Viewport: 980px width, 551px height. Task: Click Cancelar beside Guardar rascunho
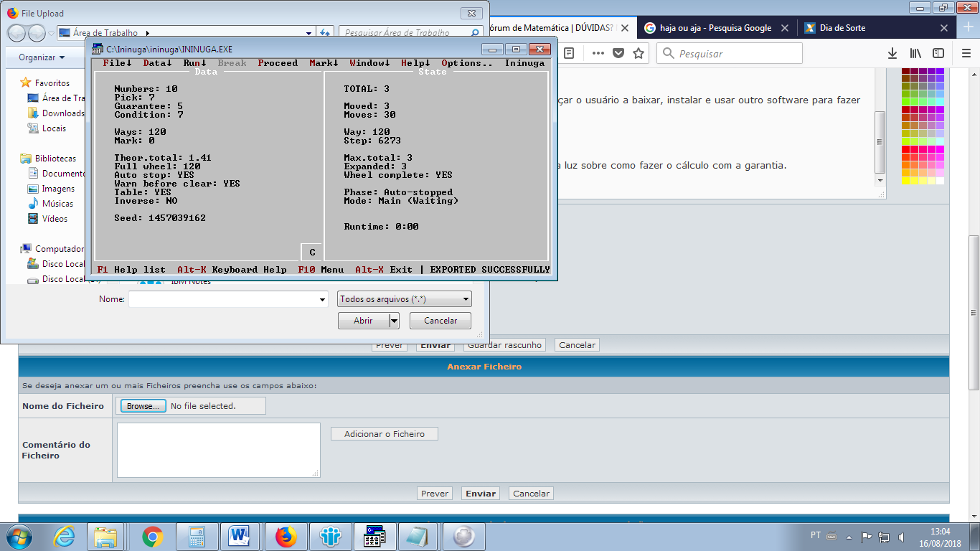point(577,345)
